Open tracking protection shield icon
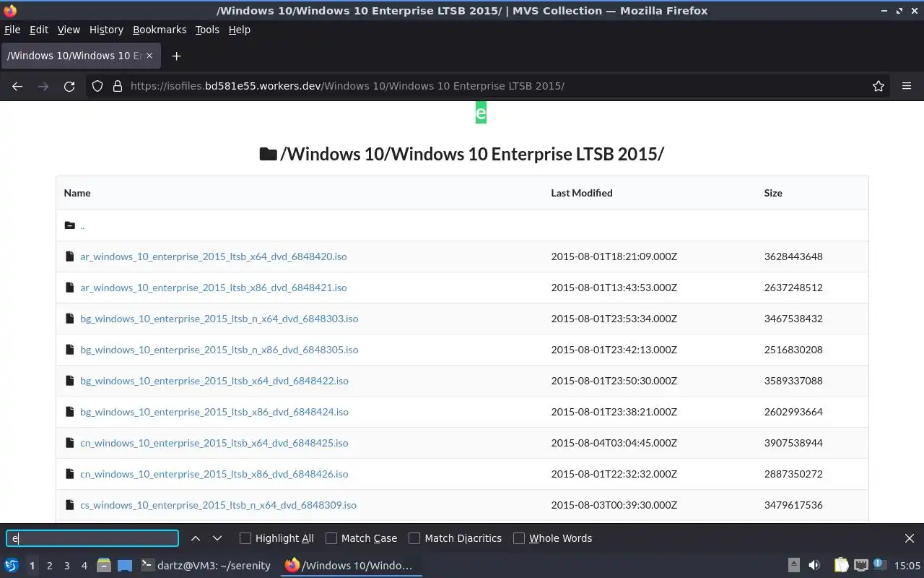This screenshot has height=578, width=924. click(x=97, y=86)
